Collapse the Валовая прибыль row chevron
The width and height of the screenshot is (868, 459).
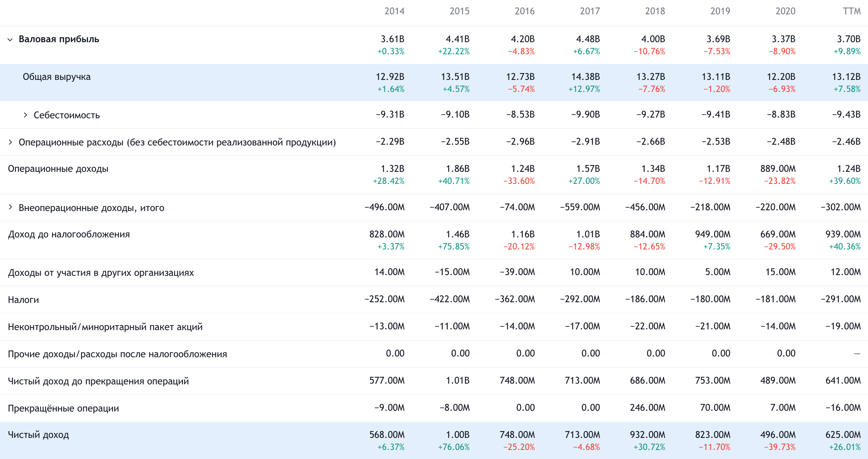pyautogui.click(x=10, y=40)
